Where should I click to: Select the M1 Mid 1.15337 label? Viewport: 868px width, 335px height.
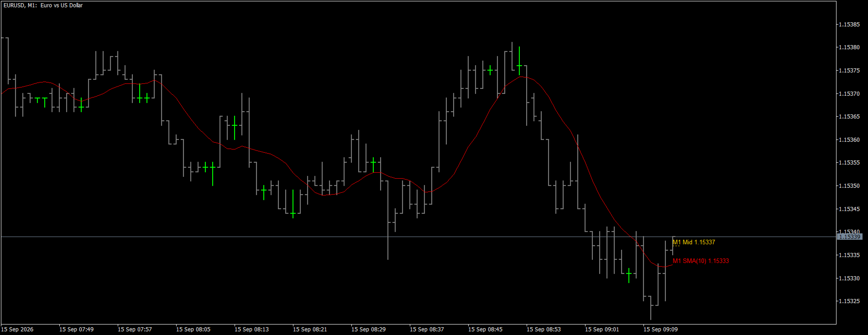[694, 242]
